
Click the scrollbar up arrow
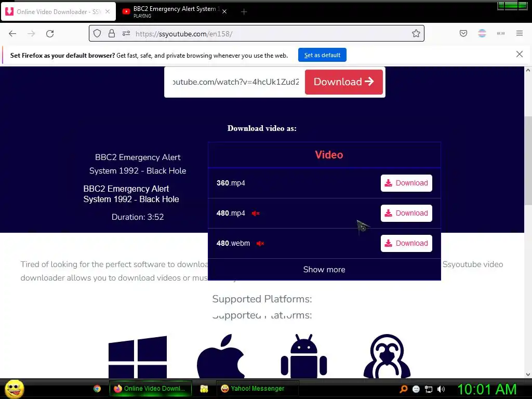pos(528,70)
